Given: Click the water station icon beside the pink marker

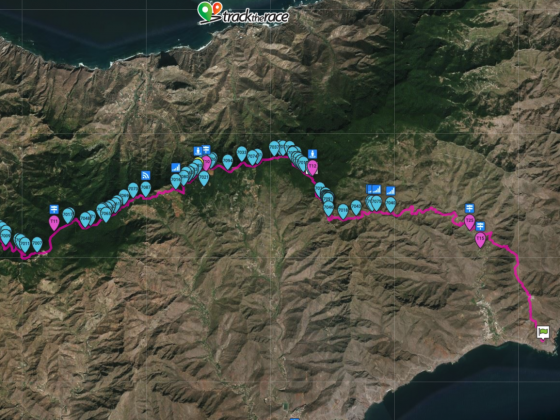Looking at the screenshot, I should point(198,151).
